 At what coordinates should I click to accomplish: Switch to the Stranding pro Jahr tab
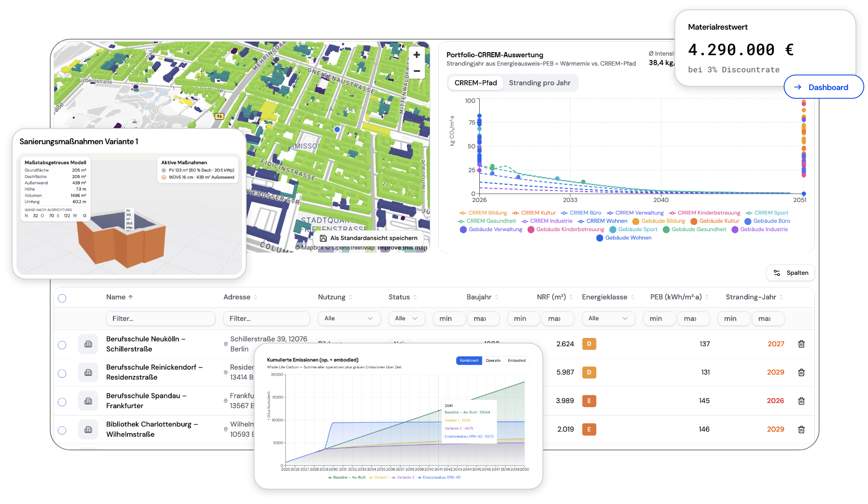(540, 83)
